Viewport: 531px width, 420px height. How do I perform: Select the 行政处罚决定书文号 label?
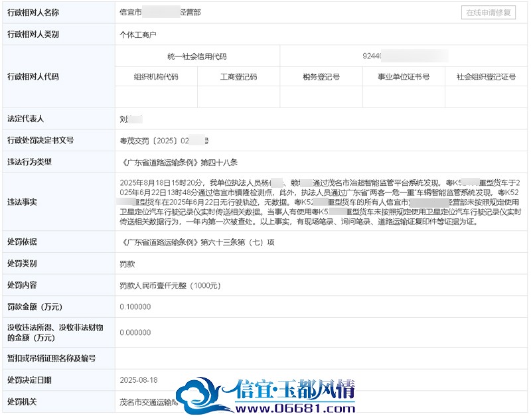pyautogui.click(x=40, y=140)
